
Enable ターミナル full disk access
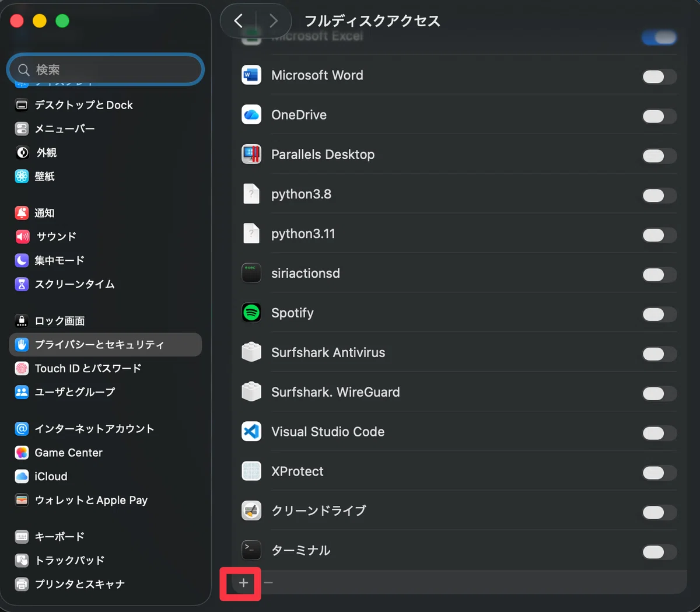(659, 552)
